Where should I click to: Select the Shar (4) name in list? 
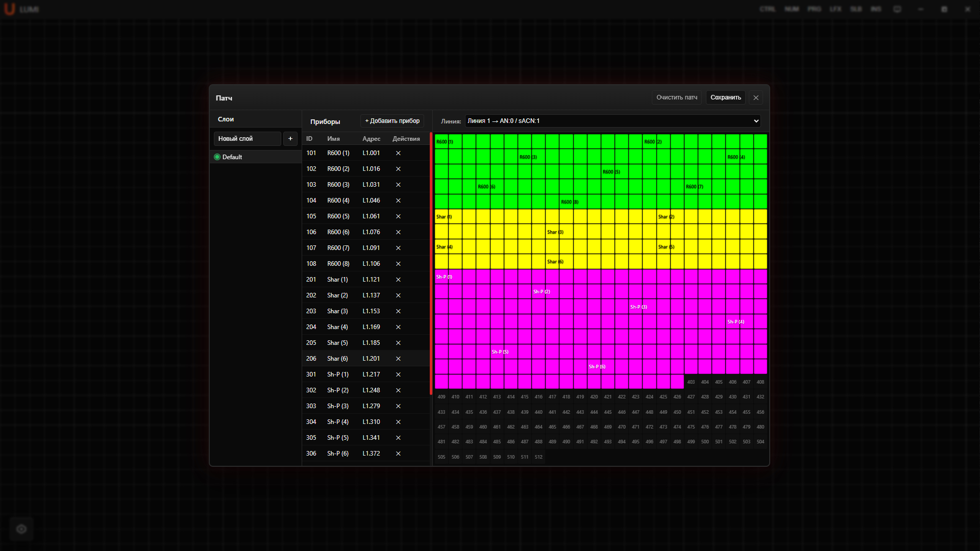pyautogui.click(x=337, y=327)
